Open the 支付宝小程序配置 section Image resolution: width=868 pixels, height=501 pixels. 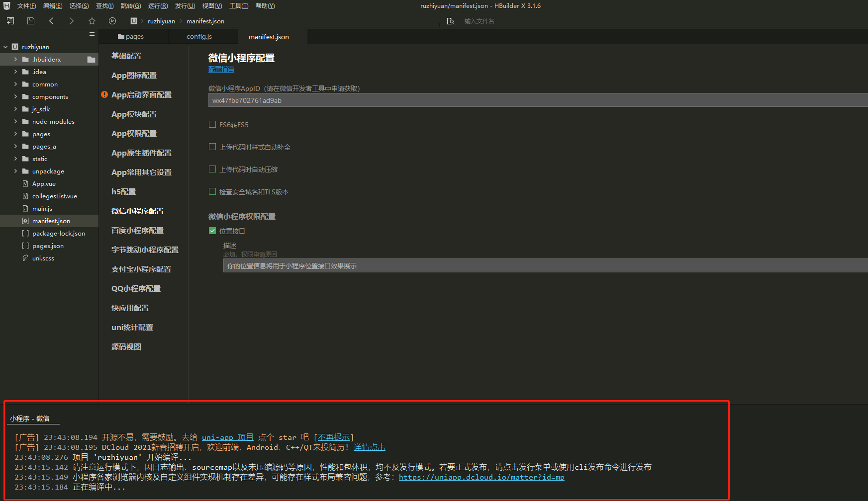(141, 269)
